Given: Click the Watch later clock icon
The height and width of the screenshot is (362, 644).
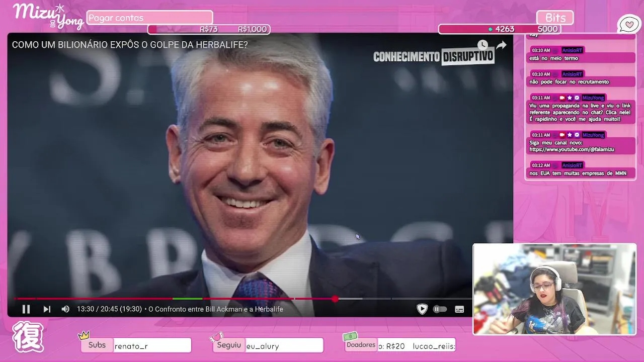Looking at the screenshot, I should pos(482,45).
